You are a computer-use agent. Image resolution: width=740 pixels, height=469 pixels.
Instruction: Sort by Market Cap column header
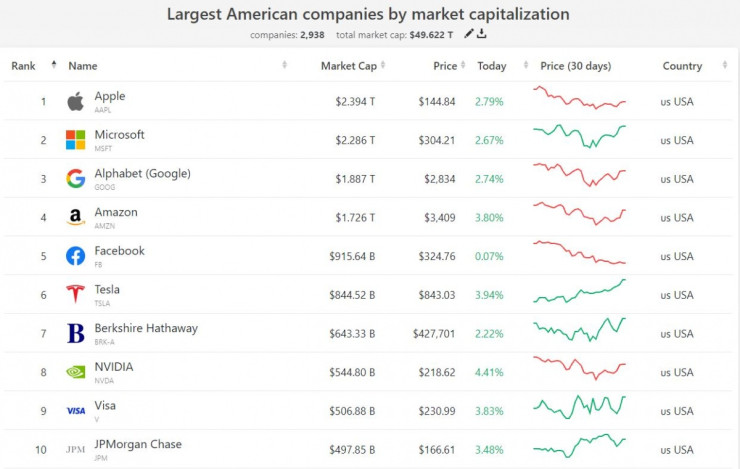pos(348,66)
